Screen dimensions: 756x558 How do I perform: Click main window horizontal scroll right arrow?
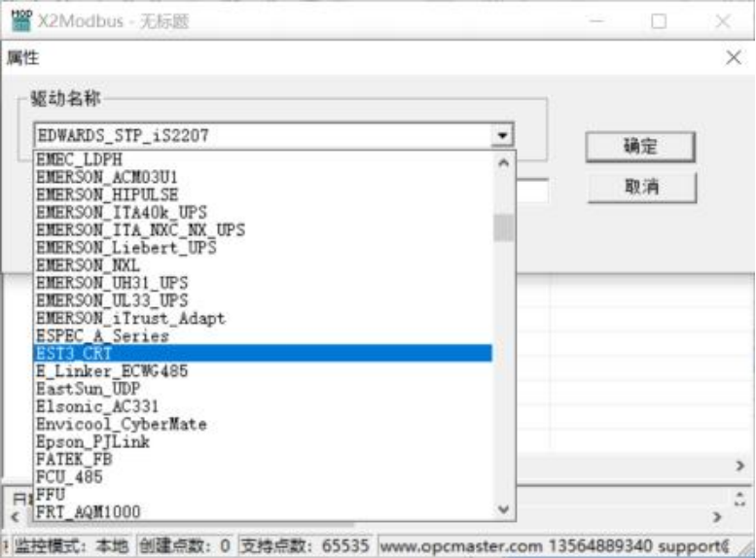coord(740,466)
